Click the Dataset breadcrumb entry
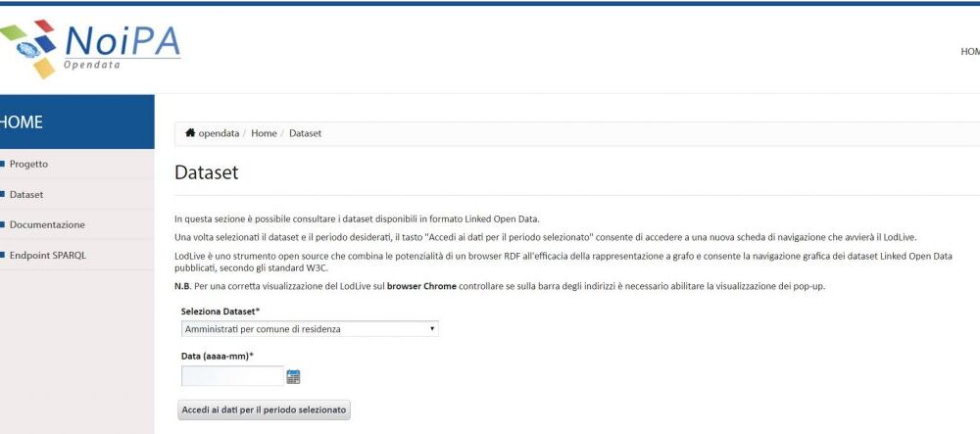This screenshot has width=980, height=434. click(x=305, y=133)
